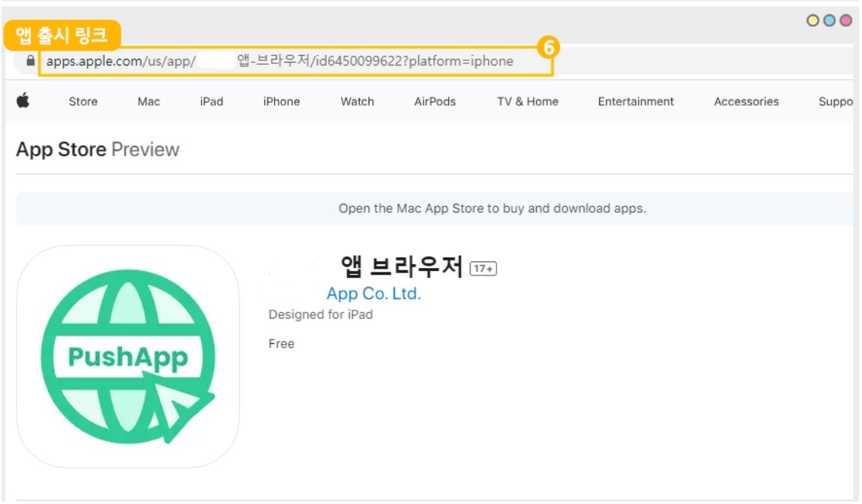
Task: Open the Accessories menu
Action: click(746, 102)
